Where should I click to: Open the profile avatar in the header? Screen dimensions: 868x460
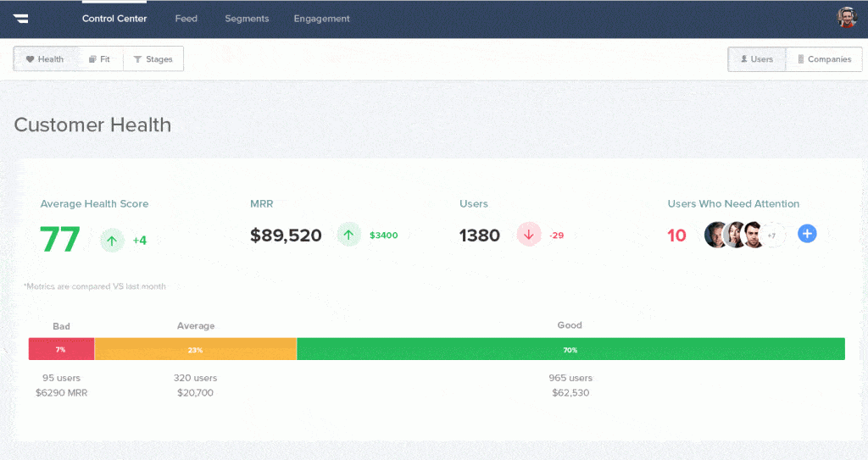[847, 18]
